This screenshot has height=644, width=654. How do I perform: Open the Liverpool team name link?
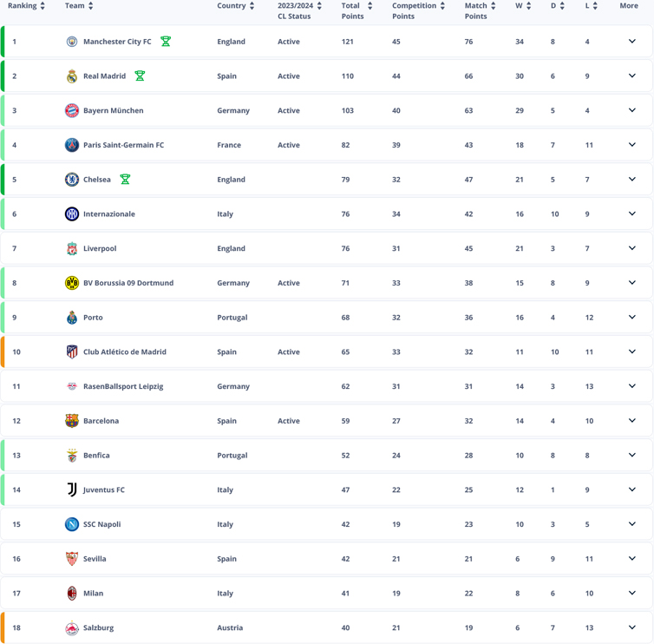point(100,248)
